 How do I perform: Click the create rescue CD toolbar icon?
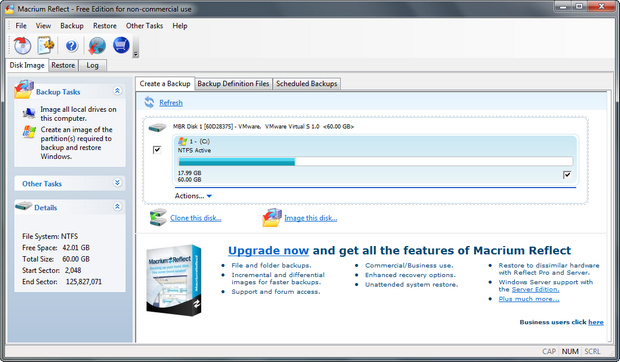(x=23, y=45)
